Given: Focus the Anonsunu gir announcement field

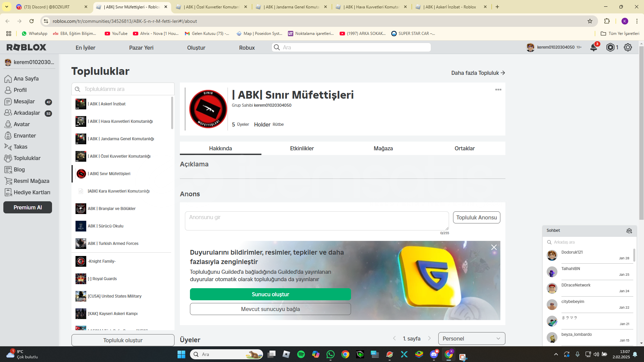Looking at the screenshot, I should (x=317, y=221).
